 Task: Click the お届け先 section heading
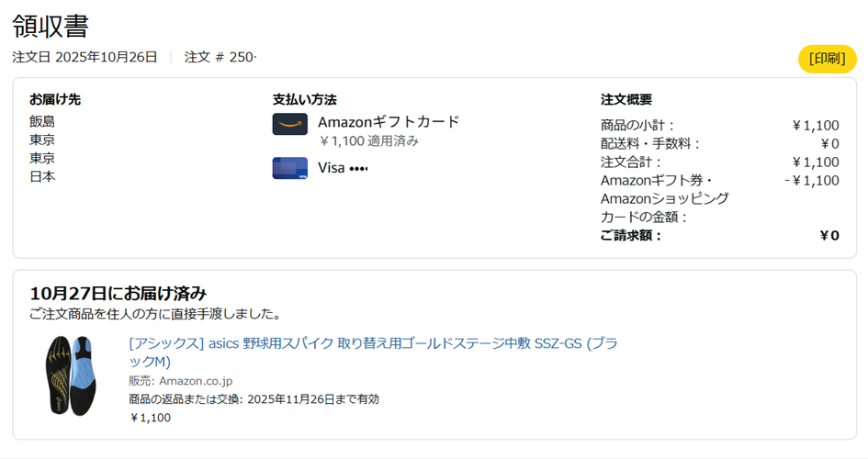coord(55,99)
